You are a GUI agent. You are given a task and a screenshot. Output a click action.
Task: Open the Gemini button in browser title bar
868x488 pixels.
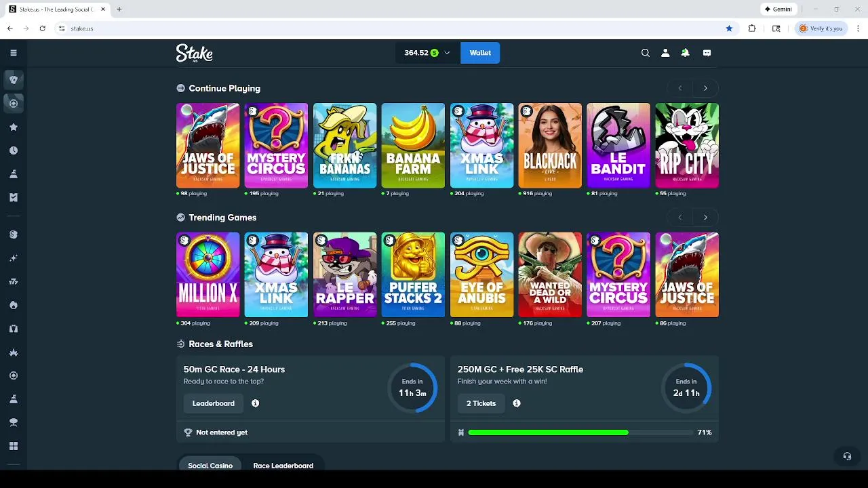(778, 9)
